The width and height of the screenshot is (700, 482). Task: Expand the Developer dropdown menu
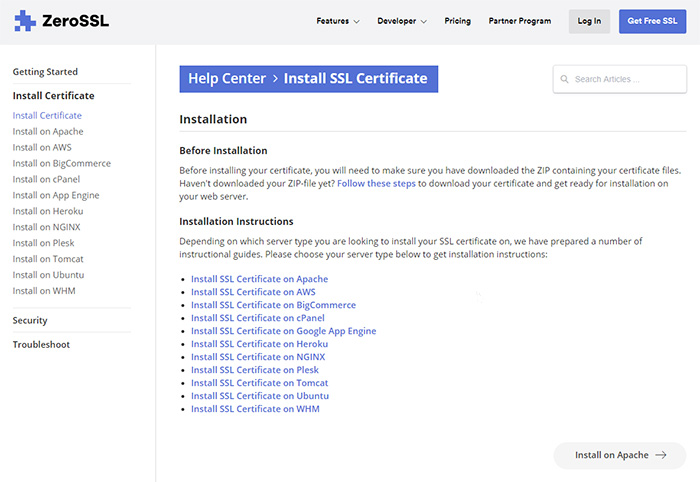(402, 21)
